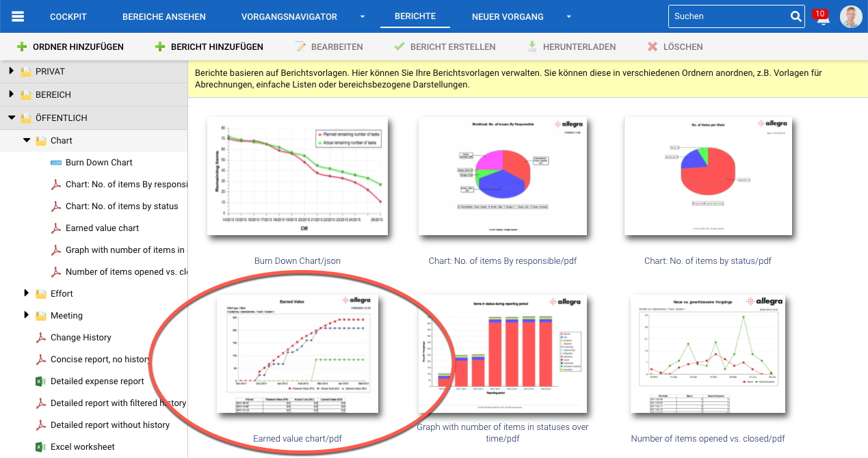Click the green plus for Ordner hinzufügen
This screenshot has width=868, height=458.
click(x=23, y=47)
